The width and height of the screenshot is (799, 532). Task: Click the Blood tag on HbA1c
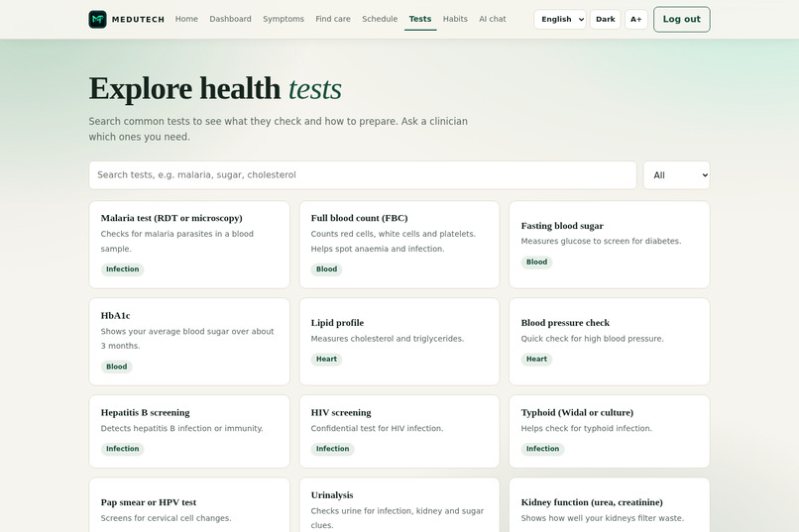[117, 367]
